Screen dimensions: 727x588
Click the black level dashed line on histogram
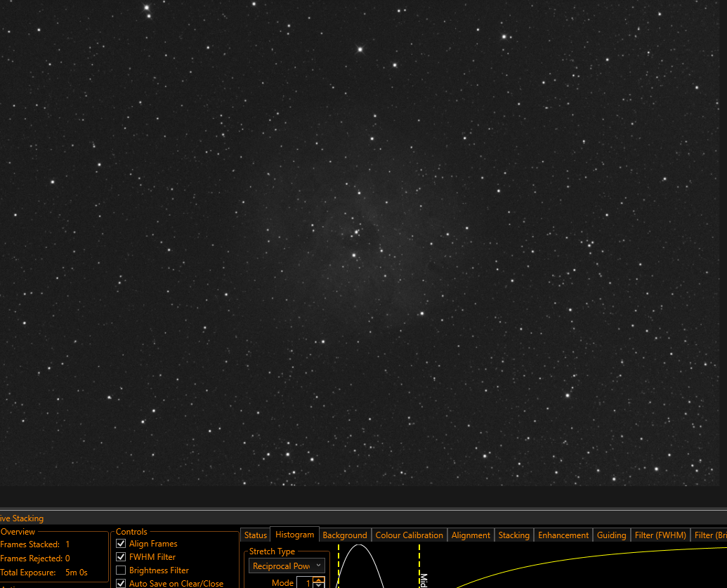click(x=339, y=566)
